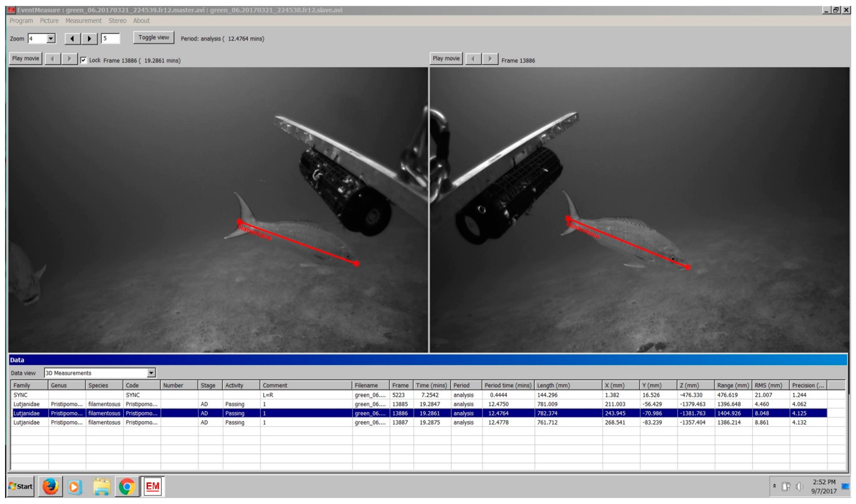Open Data view 3D Measurements dropdown

[x=151, y=373]
